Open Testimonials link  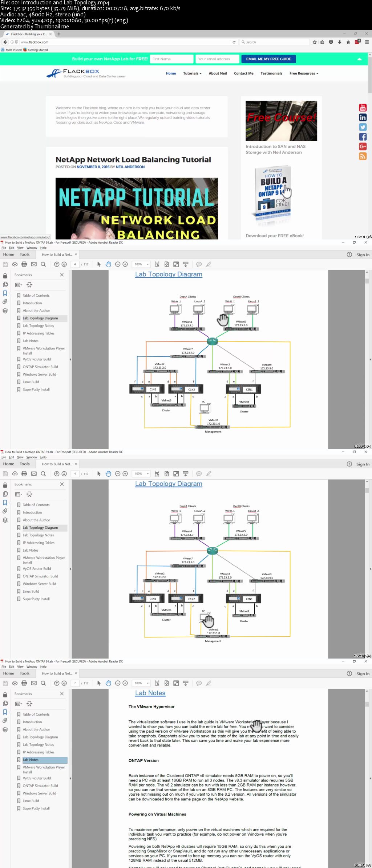(271, 73)
